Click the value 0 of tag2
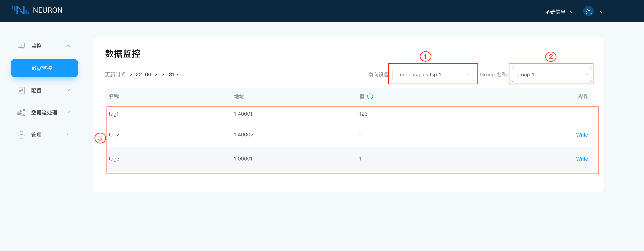Screen dimensions: 644x251 [361, 135]
